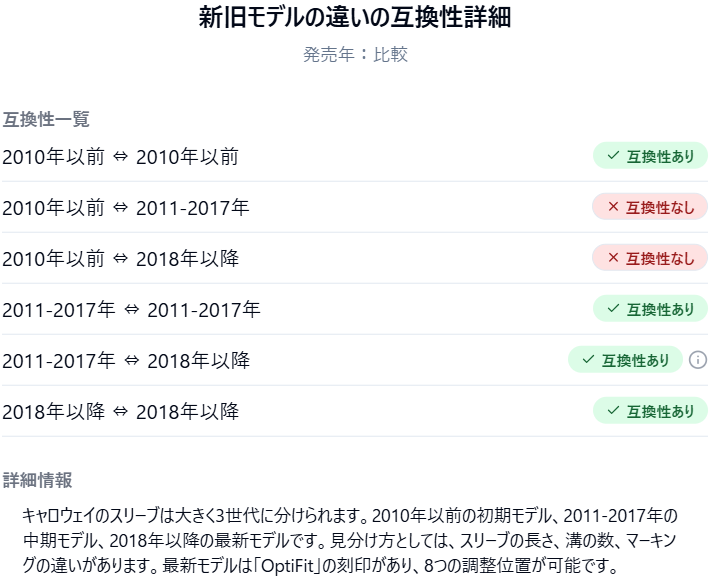Screen dimensions: 728x579
Task: Click 互換性あり badge text for 2011-2017年 ⇔ 2018年以降
Action: pos(636,360)
